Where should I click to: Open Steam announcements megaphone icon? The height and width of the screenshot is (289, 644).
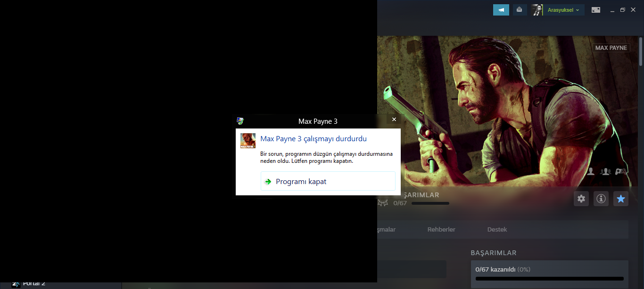coord(501,10)
